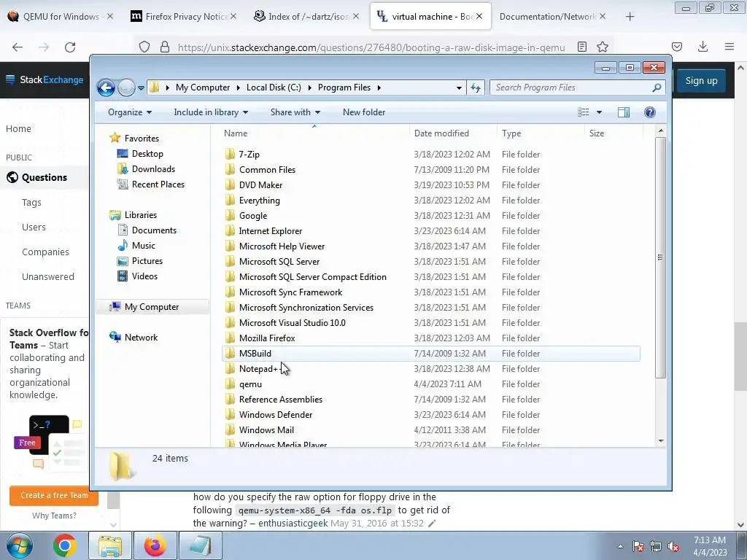
Task: Bookmark page with the star icon
Action: (x=603, y=47)
